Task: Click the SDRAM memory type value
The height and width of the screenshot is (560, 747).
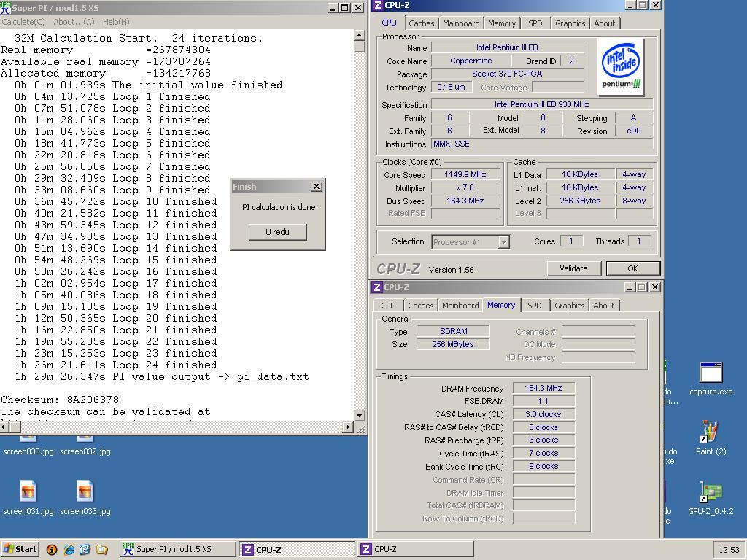Action: click(453, 332)
